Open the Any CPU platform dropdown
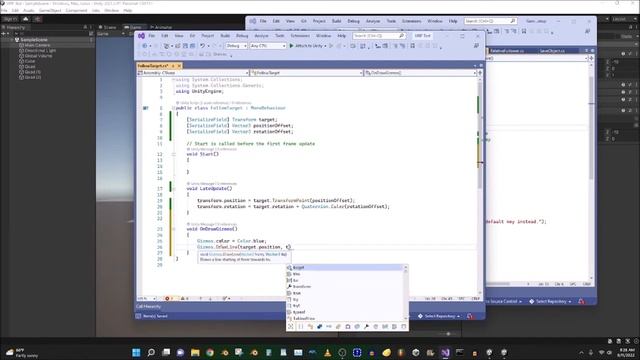This screenshot has width=640, height=360. [268, 46]
